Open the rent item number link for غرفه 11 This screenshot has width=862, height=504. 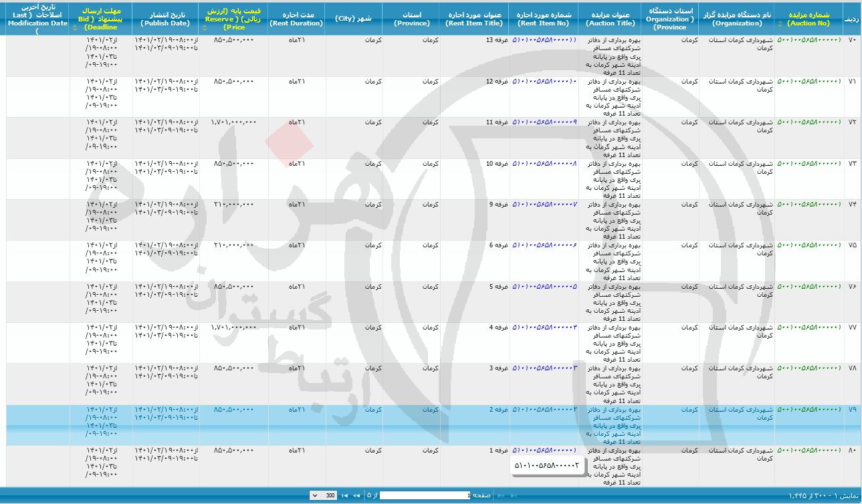544,122
